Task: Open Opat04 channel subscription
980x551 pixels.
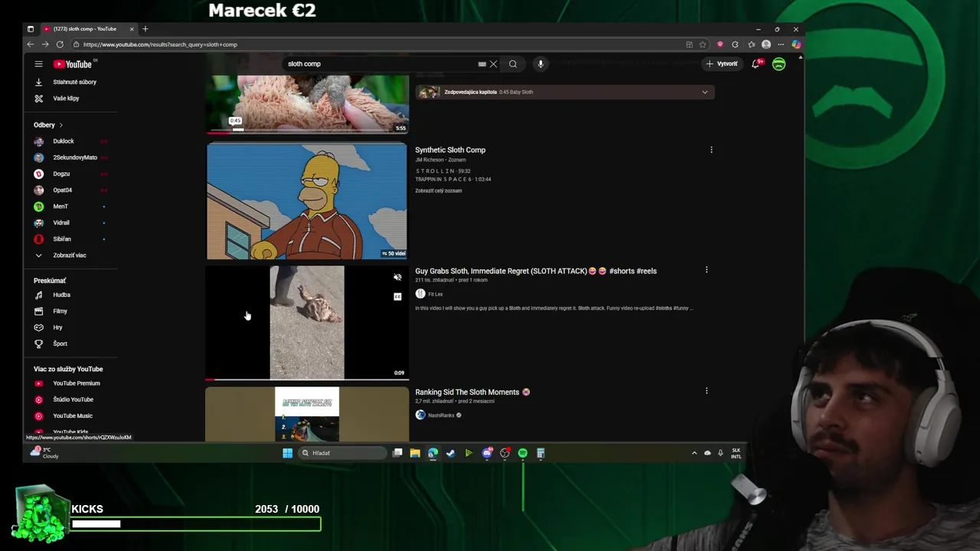Action: pyautogui.click(x=63, y=190)
